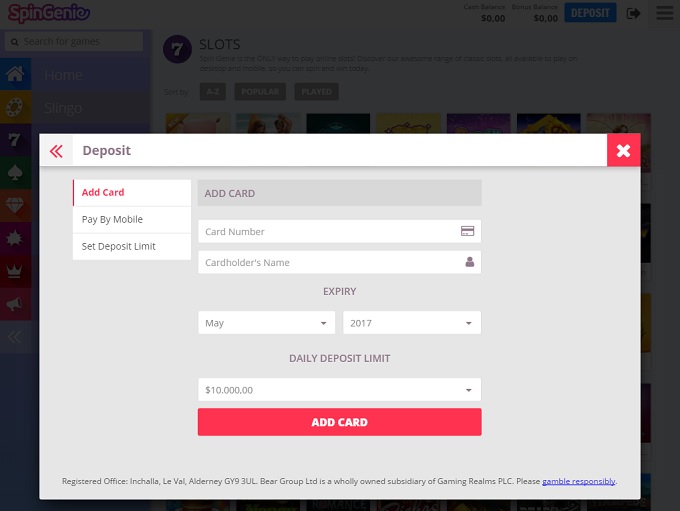Follow the gamble responsibly link
Screen dimensions: 680x511
click(579, 481)
